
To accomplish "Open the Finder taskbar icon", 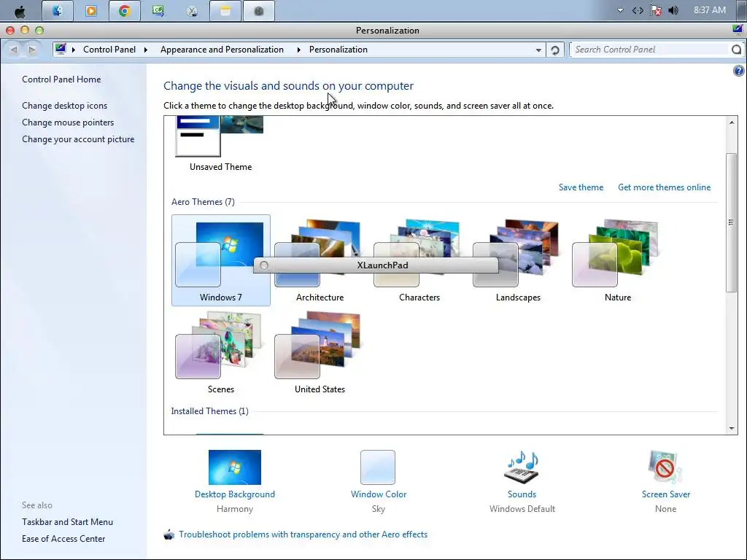I will click(x=57, y=10).
